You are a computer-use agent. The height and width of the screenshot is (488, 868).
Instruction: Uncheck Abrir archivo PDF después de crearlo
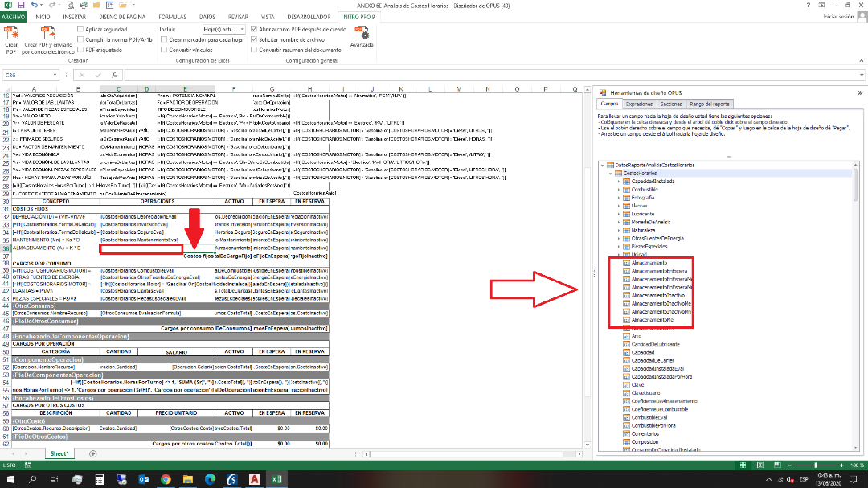click(x=254, y=29)
